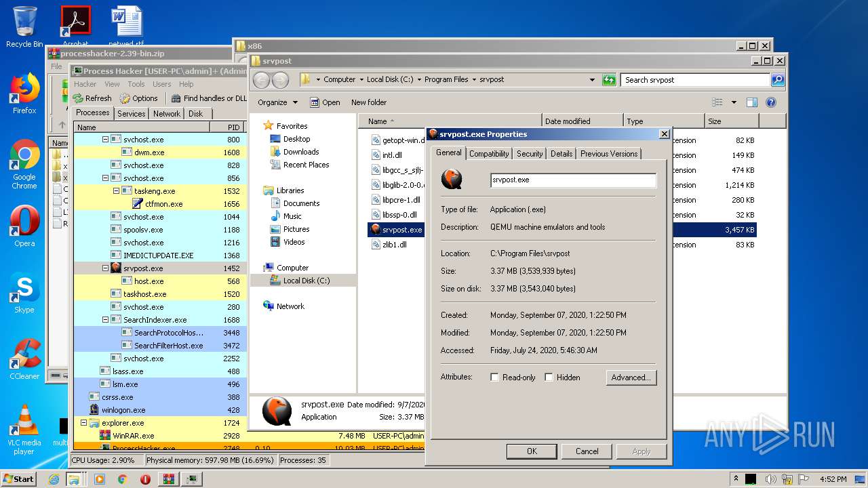This screenshot has width=868, height=488.
Task: Launch Skype from the desktop
Action: (24, 293)
